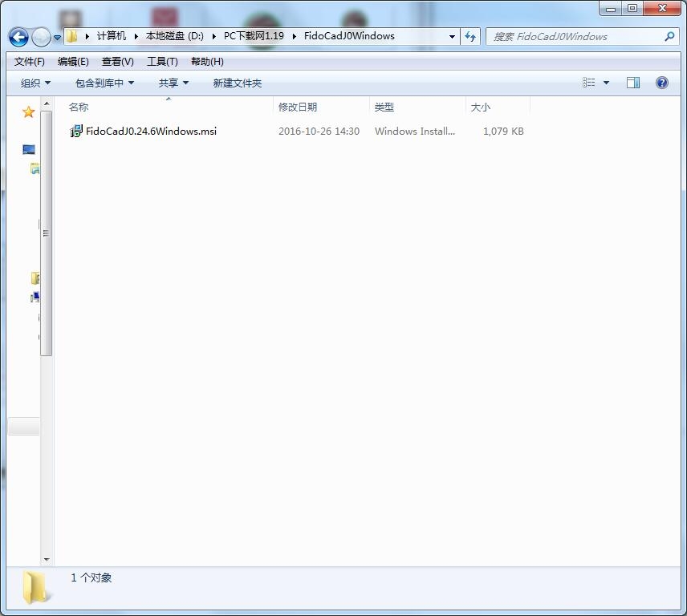Expand the 组织 dropdown menu
The image size is (687, 616).
point(35,83)
